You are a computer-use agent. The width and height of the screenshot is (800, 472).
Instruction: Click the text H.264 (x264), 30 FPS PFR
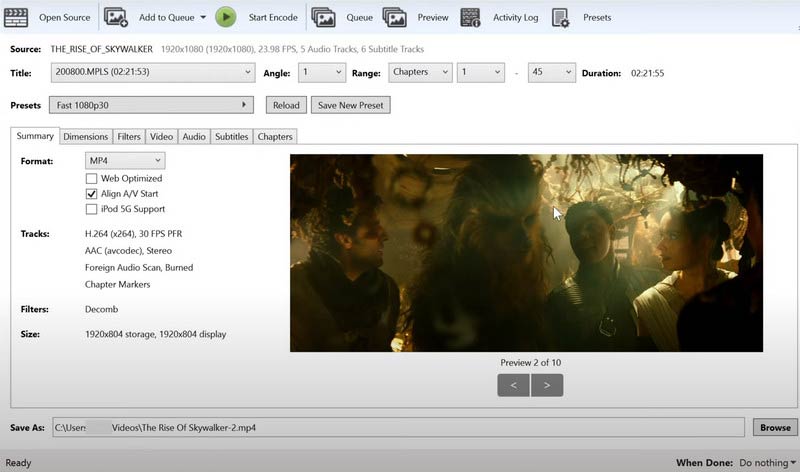point(134,234)
